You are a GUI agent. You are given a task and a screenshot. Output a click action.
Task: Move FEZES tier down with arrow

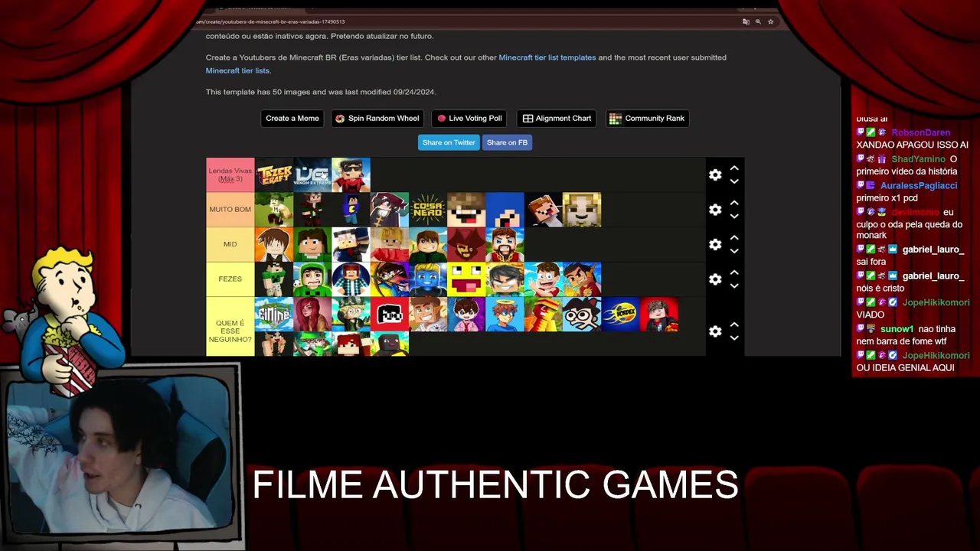[734, 285]
